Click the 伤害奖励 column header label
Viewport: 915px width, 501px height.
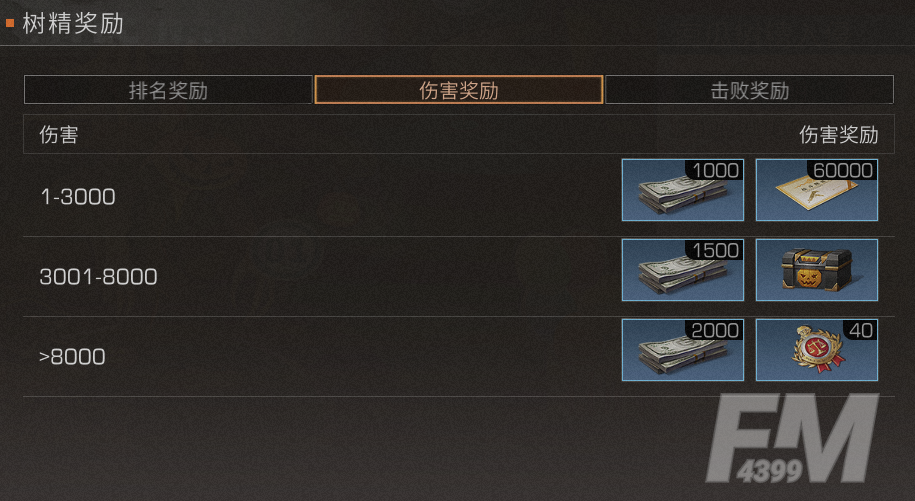[x=839, y=135]
